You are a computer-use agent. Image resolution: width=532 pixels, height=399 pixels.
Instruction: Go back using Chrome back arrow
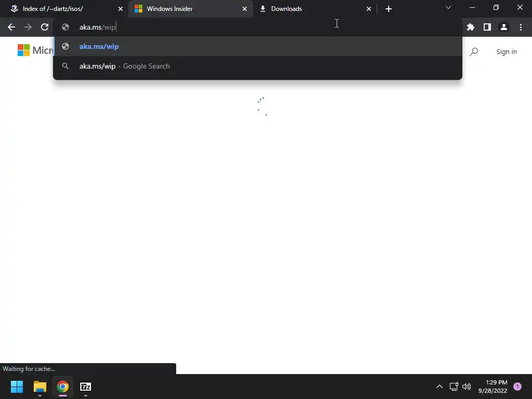[11, 27]
